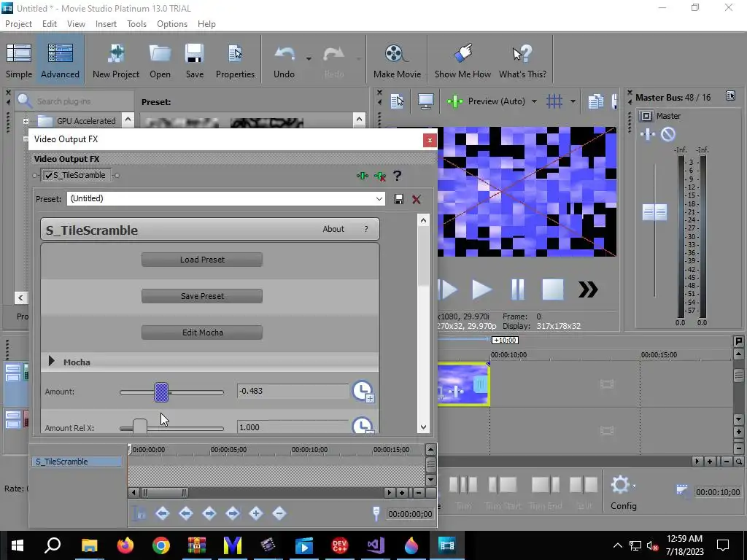Open plug-in chain button in FX window
The height and width of the screenshot is (560, 747).
(x=363, y=176)
